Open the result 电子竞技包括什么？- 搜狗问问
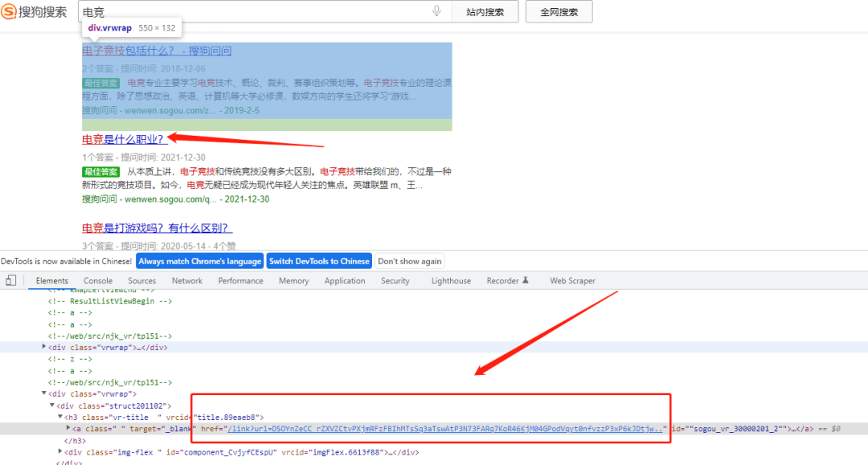The image size is (868, 465). click(x=157, y=51)
